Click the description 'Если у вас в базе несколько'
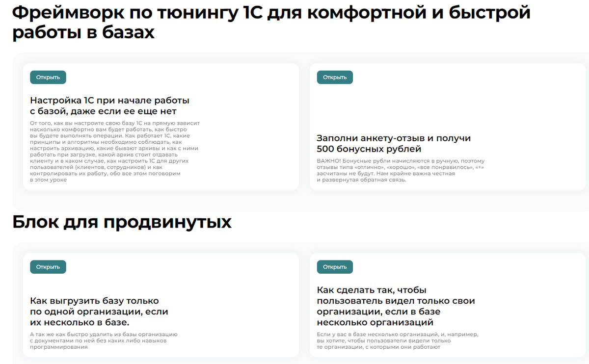589x364 pixels. point(397,340)
